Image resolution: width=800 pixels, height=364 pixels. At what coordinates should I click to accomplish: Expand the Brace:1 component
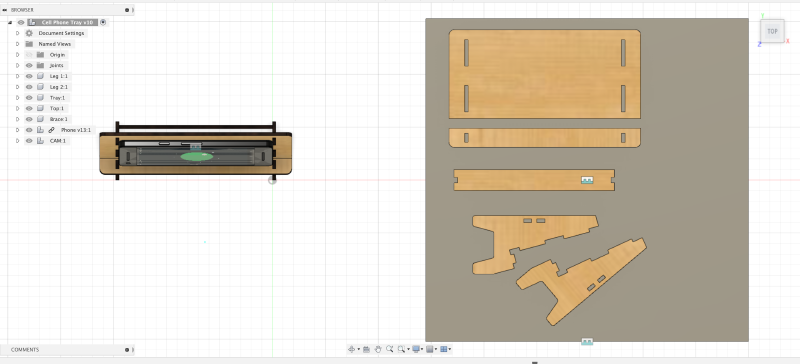[17, 119]
